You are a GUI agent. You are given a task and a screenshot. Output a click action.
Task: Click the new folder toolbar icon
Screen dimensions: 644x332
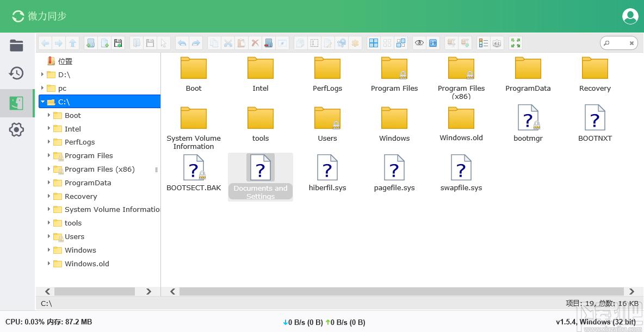click(91, 43)
